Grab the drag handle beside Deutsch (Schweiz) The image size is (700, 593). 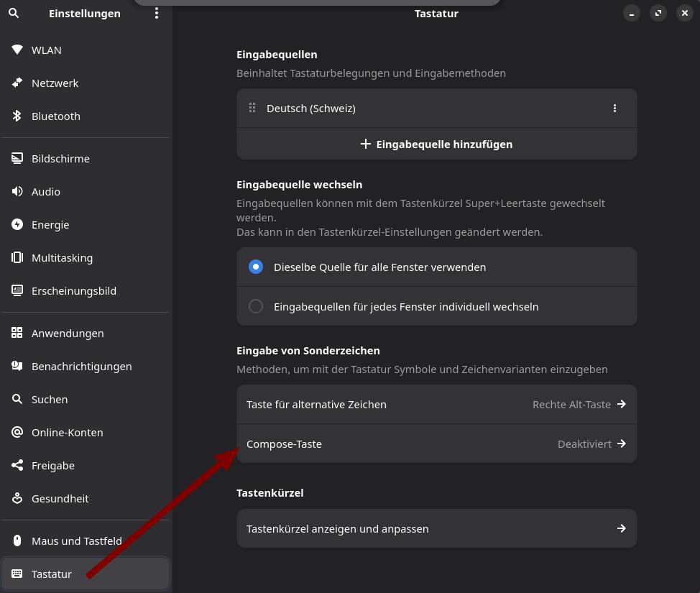coord(252,108)
